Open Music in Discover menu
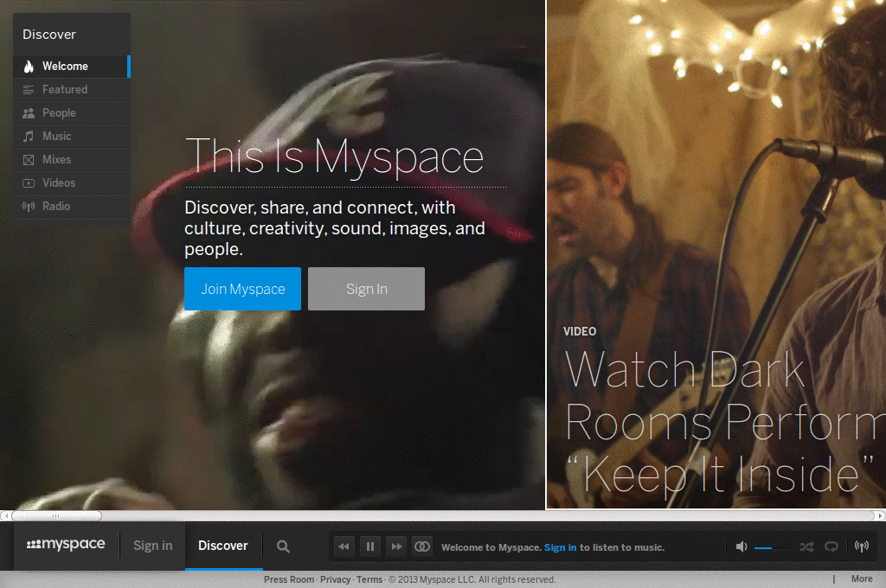The height and width of the screenshot is (588, 886). coord(72,136)
